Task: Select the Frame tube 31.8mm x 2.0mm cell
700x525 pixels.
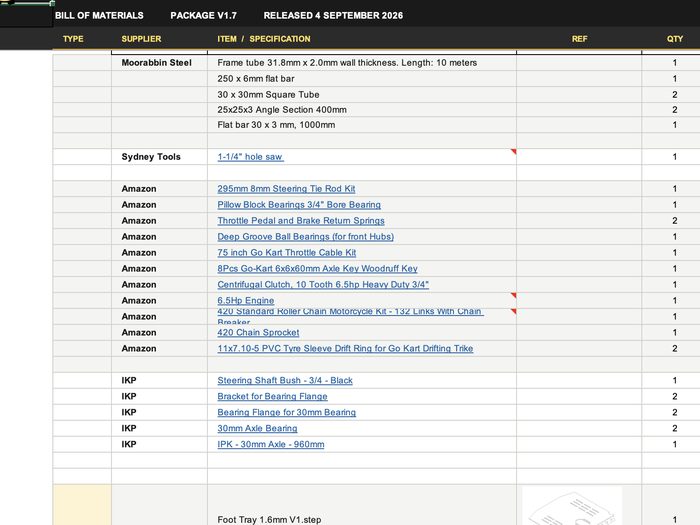Action: 362,62
